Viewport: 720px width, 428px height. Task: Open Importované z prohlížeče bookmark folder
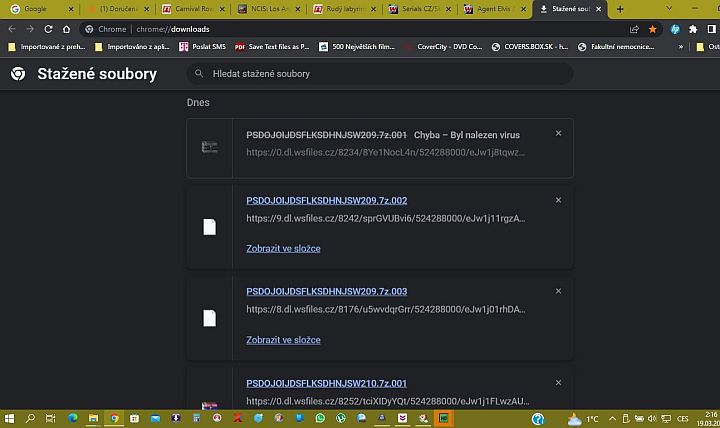point(47,47)
